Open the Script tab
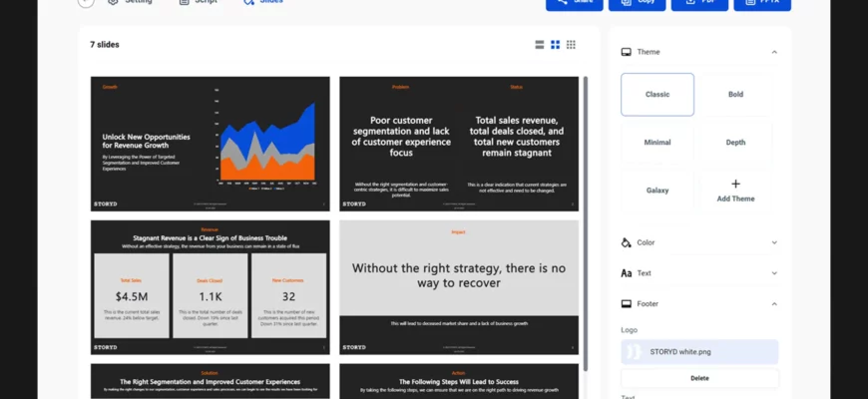The width and height of the screenshot is (868, 399). click(x=199, y=2)
